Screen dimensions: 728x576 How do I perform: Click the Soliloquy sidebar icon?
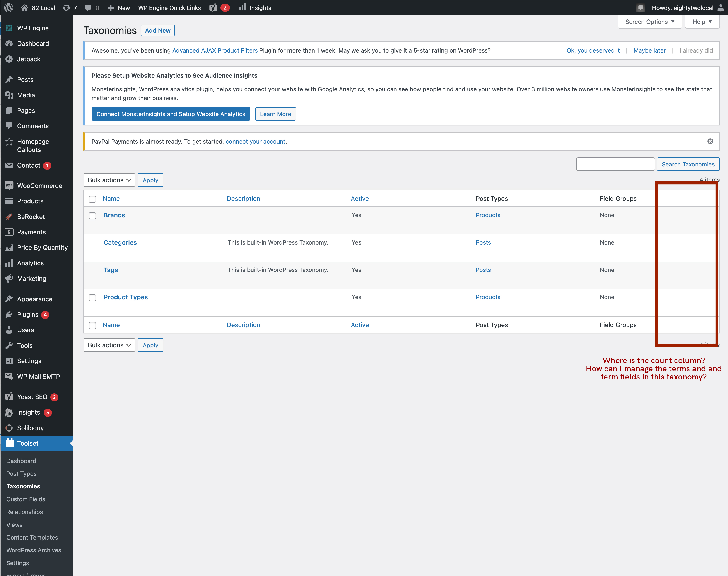9,428
